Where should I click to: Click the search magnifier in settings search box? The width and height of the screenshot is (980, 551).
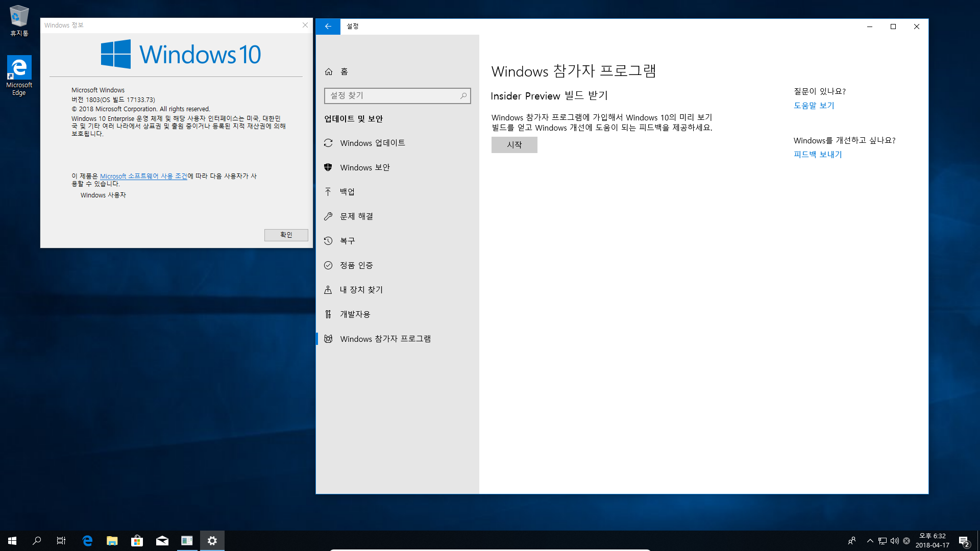coord(463,96)
